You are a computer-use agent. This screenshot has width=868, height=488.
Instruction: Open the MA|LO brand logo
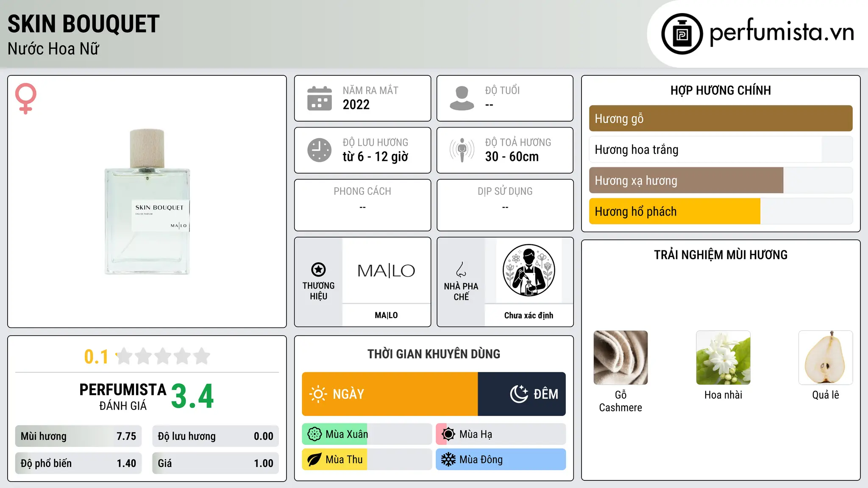386,271
